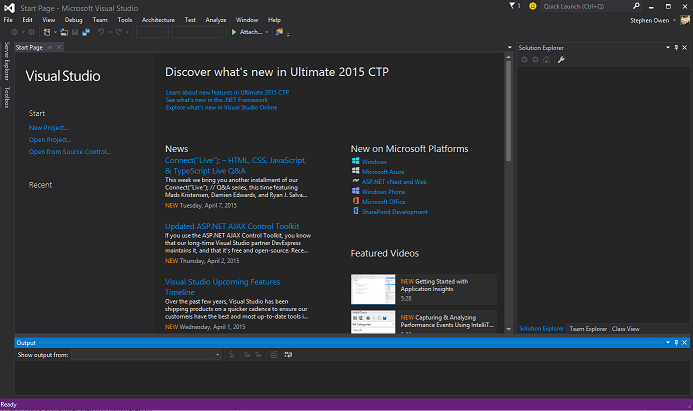Open the Windows Phone platform link
693x411 pixels.
point(383,192)
